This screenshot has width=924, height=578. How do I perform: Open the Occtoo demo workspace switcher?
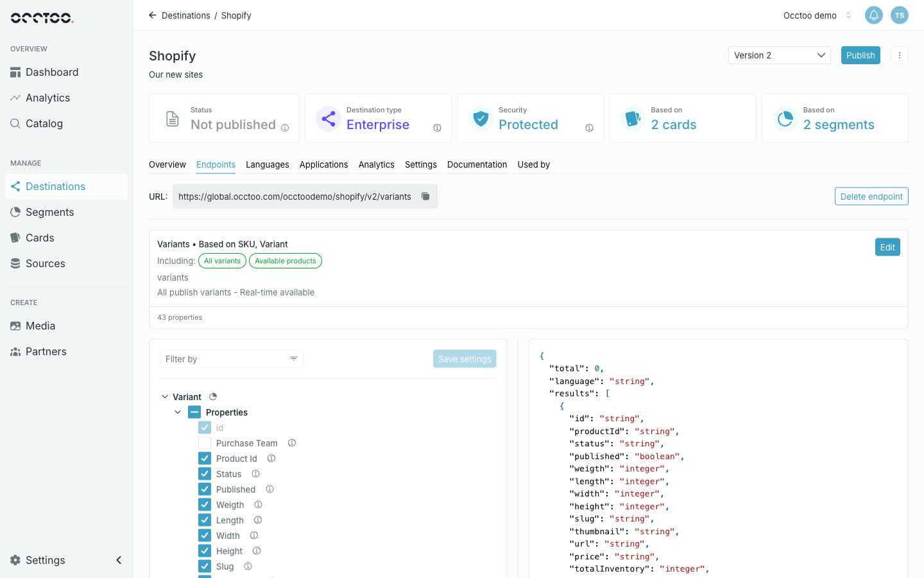817,15
